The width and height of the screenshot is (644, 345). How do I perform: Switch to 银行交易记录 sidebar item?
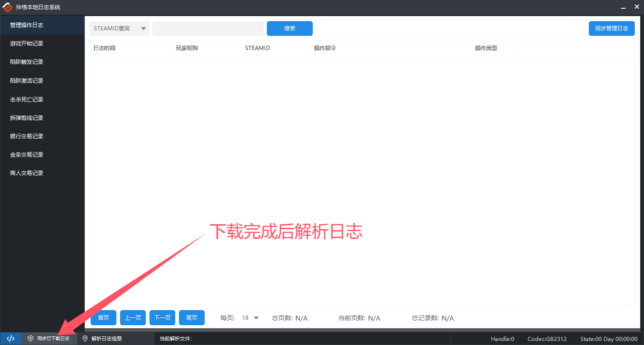(x=27, y=136)
